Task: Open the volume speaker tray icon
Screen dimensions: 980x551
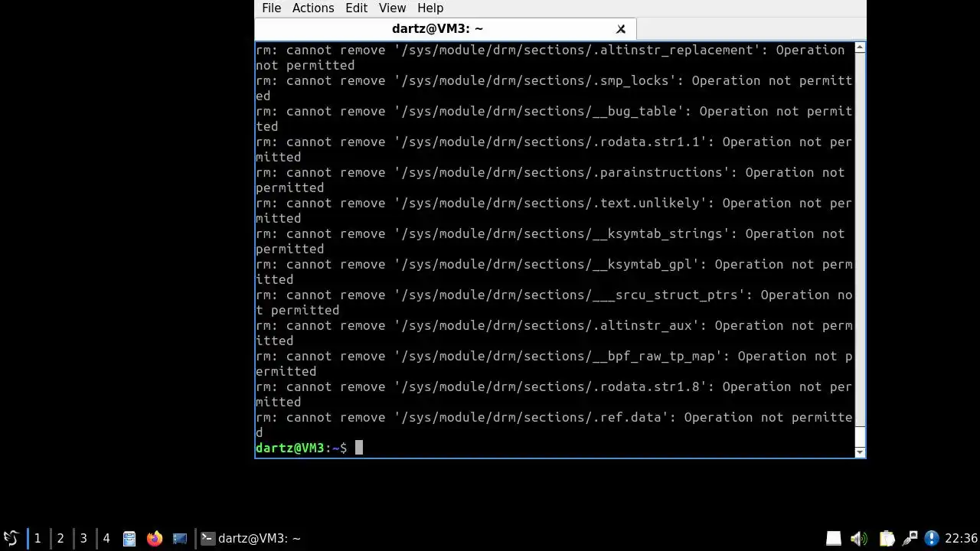Action: pyautogui.click(x=859, y=538)
